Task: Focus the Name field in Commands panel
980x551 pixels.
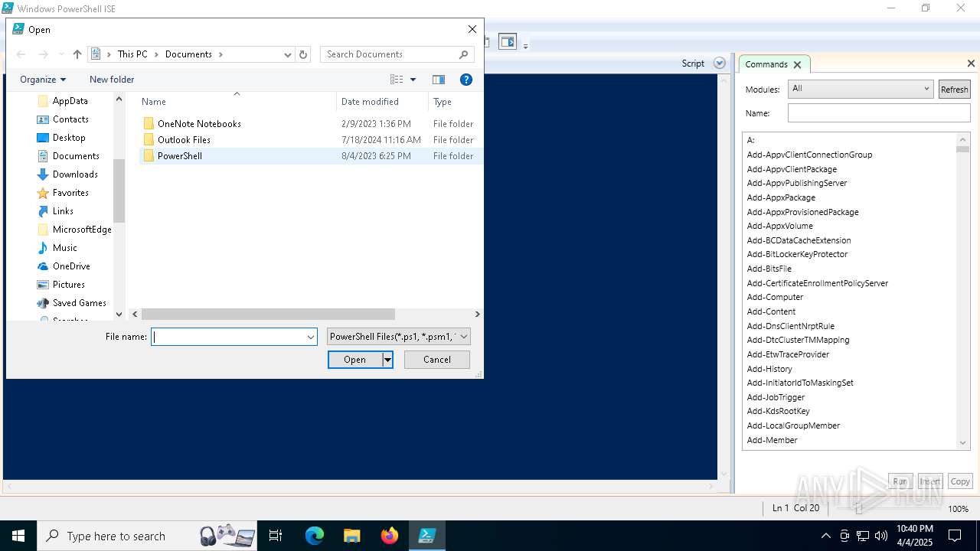Action: pyautogui.click(x=879, y=113)
